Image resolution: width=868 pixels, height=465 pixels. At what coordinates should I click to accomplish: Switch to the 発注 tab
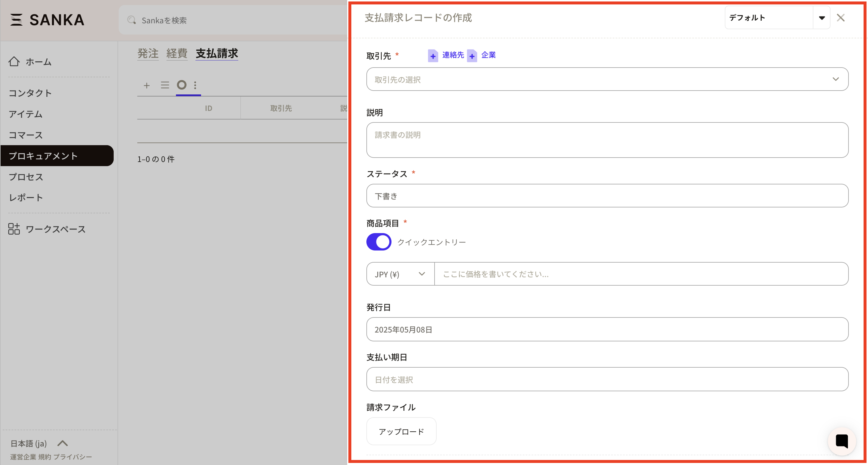pos(148,53)
